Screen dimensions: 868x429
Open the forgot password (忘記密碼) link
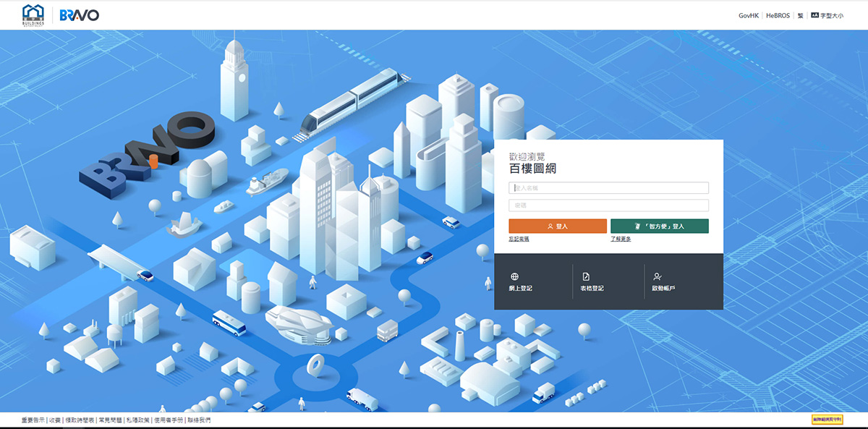click(519, 239)
